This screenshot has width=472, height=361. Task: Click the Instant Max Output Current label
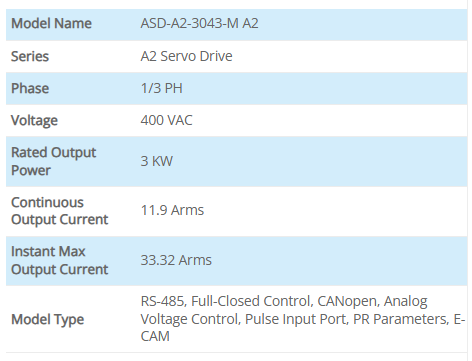tap(60, 260)
